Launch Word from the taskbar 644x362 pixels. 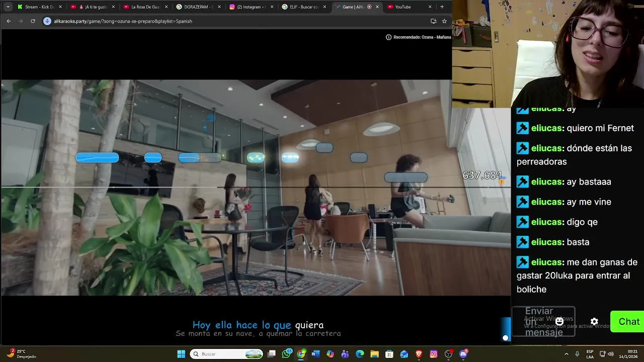(315, 354)
